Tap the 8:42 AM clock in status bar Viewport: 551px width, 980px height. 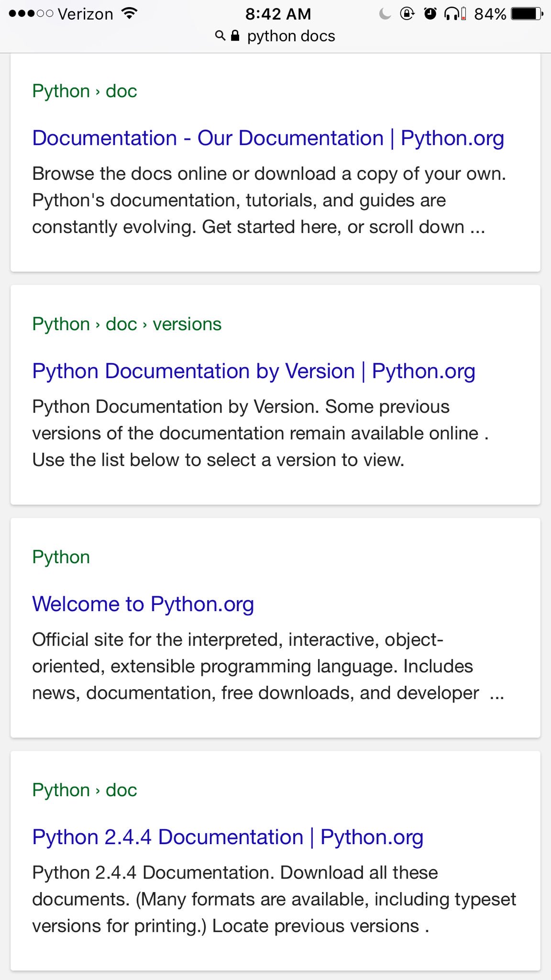click(278, 14)
